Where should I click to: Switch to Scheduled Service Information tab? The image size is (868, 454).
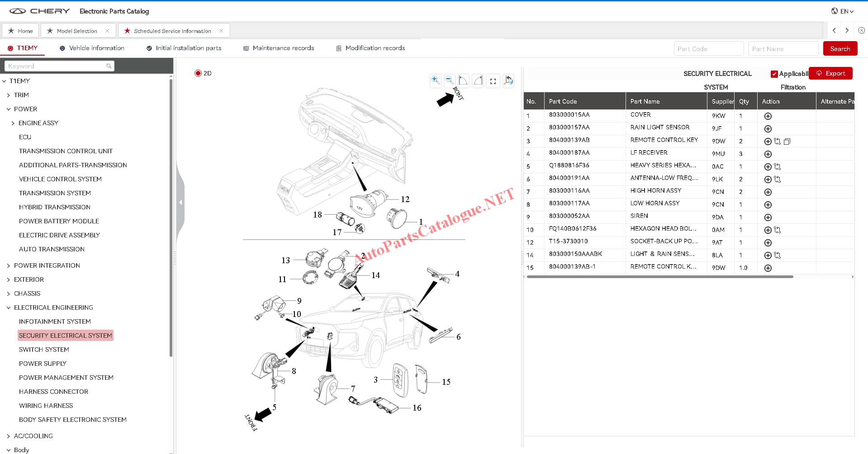pos(172,31)
